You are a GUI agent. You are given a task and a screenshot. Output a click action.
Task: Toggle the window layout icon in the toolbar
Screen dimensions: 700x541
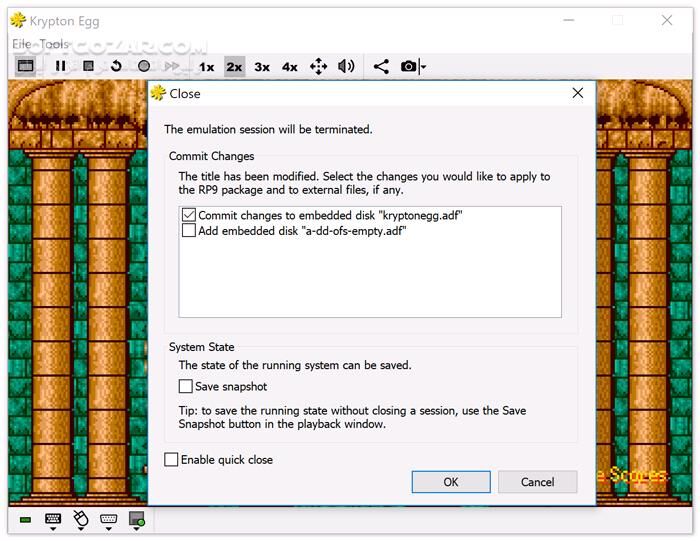(26, 67)
